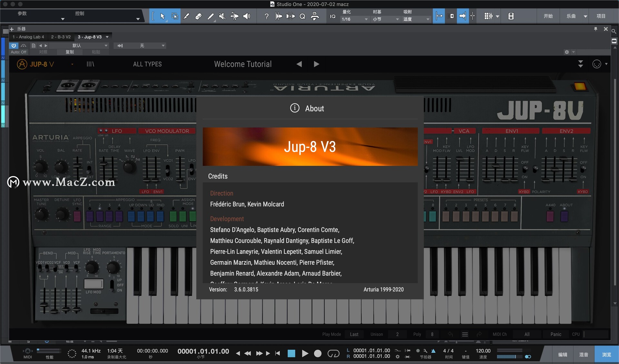Go to next preset arrow
The width and height of the screenshot is (619, 364).
(x=316, y=64)
